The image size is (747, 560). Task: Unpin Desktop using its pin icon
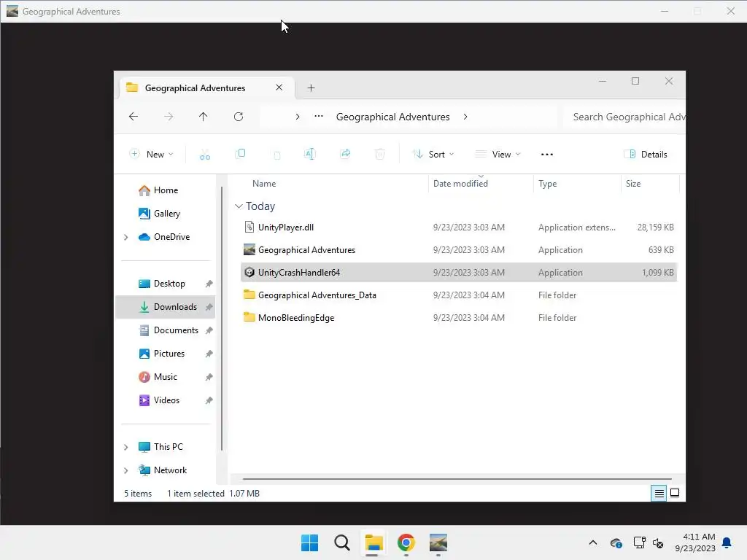coord(209,284)
